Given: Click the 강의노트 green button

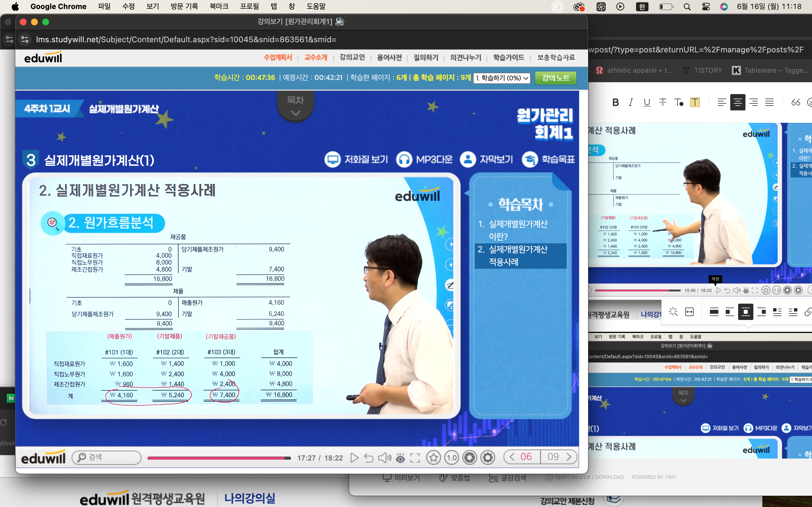Looking at the screenshot, I should (555, 78).
